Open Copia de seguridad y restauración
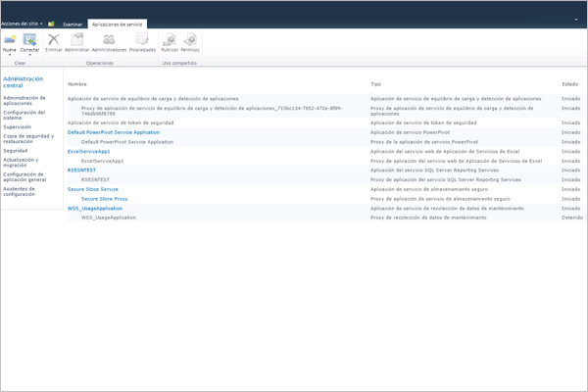588x392 pixels. pyautogui.click(x=28, y=139)
